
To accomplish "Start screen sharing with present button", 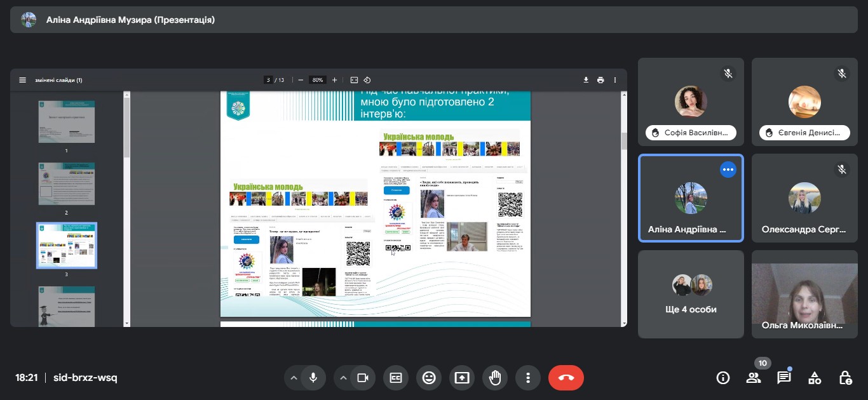I will tap(462, 378).
